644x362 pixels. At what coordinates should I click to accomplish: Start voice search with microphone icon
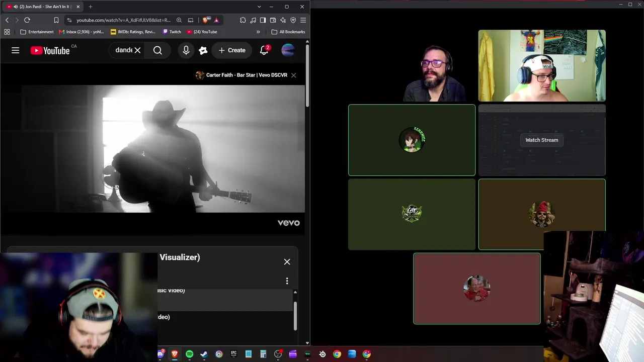tap(186, 50)
